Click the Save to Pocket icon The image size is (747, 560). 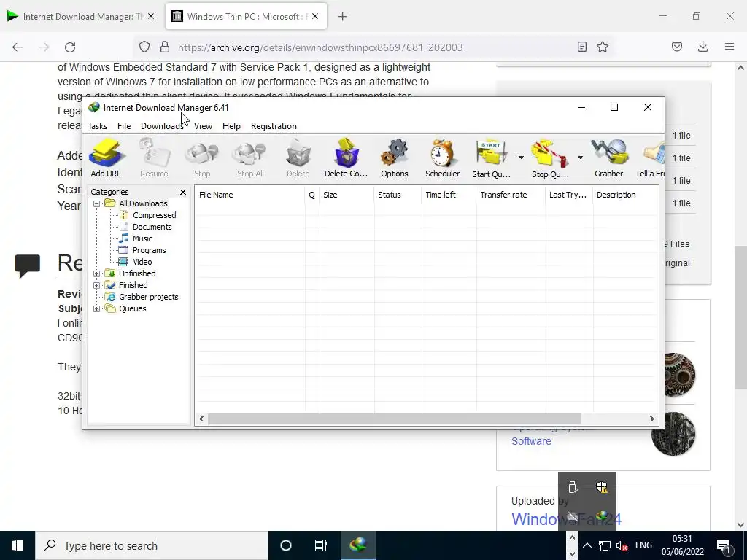(x=677, y=47)
